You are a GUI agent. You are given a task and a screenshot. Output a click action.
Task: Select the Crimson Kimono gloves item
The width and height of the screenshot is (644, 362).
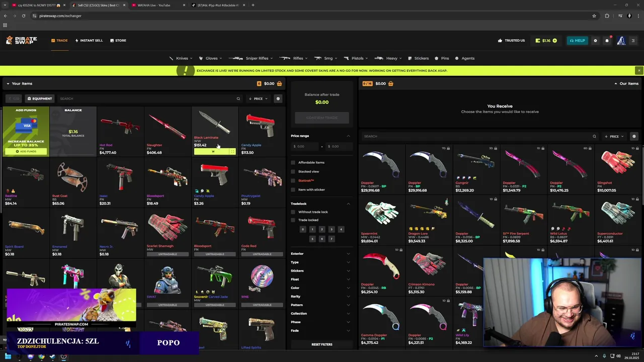coord(429,271)
